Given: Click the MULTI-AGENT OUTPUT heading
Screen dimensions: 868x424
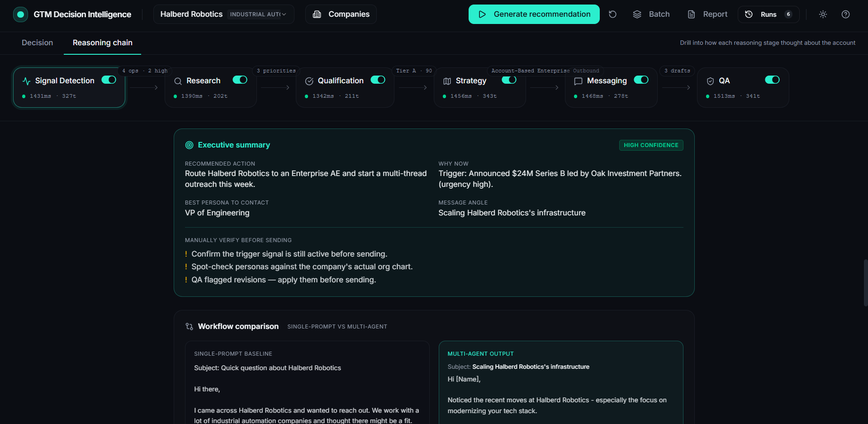Looking at the screenshot, I should (480, 354).
